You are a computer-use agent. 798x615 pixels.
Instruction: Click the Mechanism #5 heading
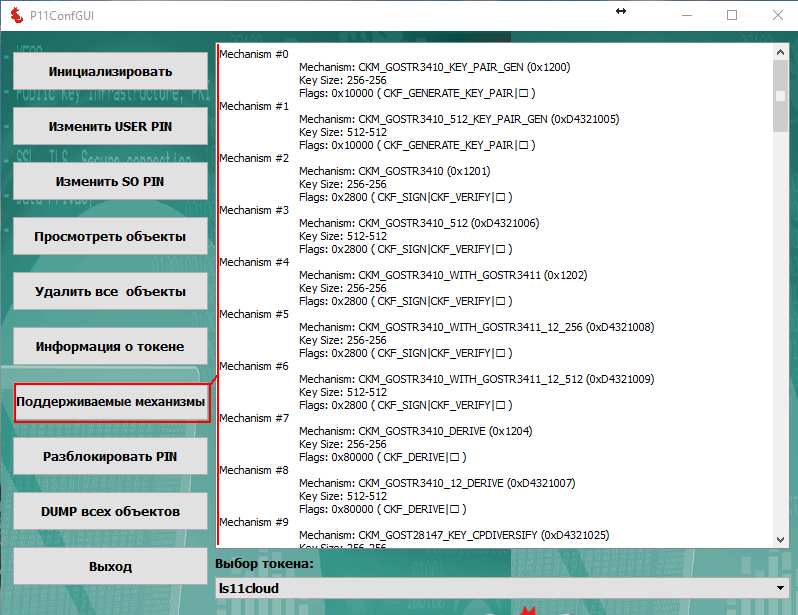tap(253, 314)
